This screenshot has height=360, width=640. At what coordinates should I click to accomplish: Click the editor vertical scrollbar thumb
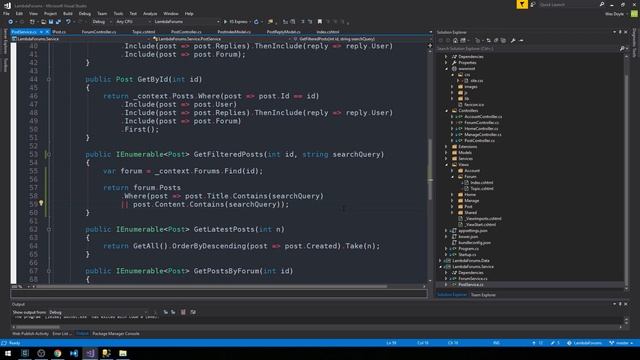point(430,169)
